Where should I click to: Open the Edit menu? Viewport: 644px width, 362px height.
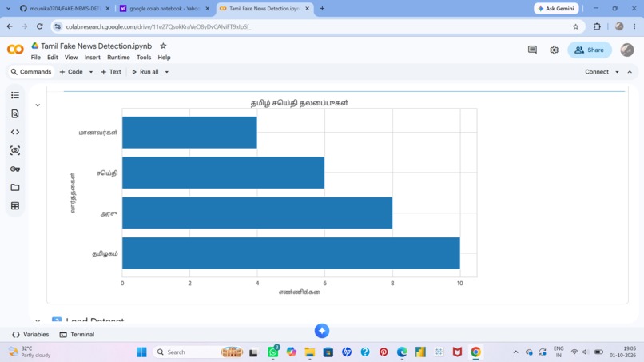[x=53, y=58]
